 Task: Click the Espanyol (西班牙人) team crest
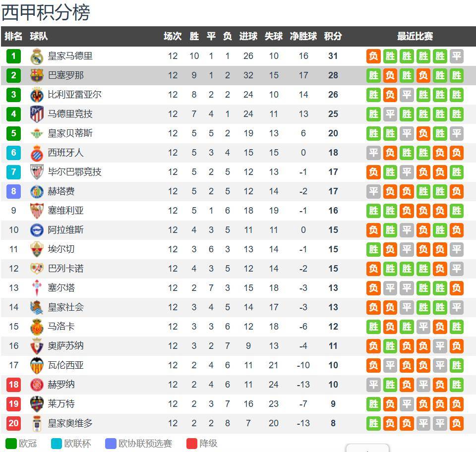[x=37, y=153]
